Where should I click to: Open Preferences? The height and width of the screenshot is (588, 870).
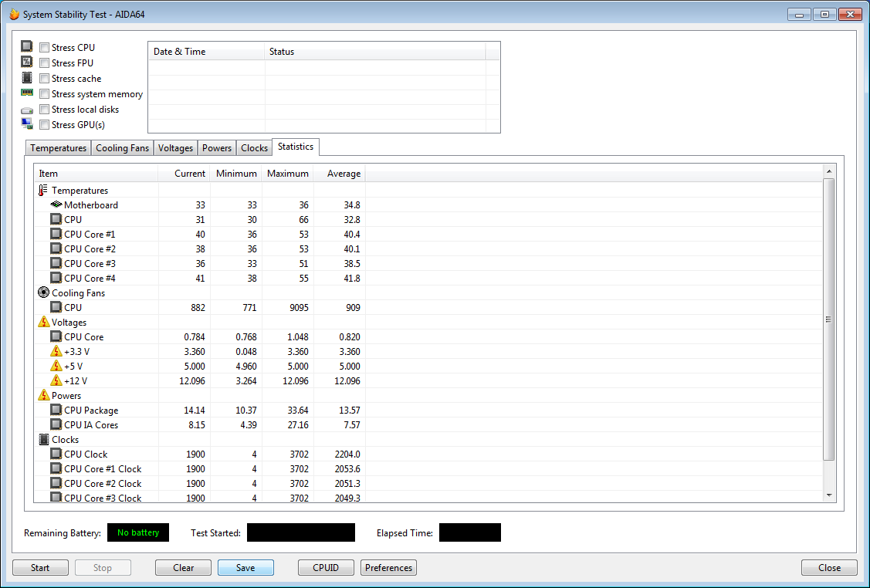tap(388, 567)
